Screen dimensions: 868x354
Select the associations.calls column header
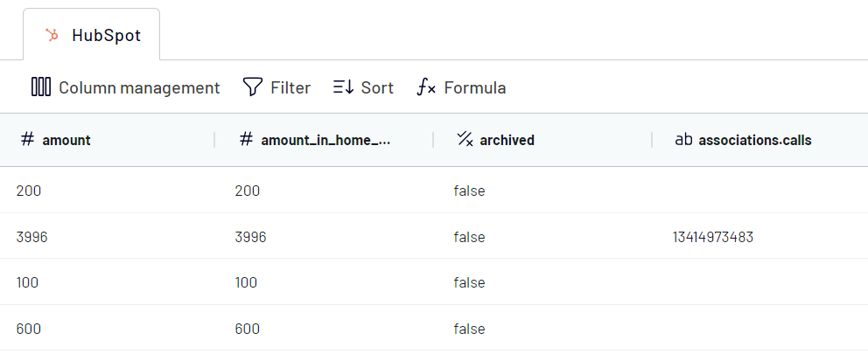(760, 140)
